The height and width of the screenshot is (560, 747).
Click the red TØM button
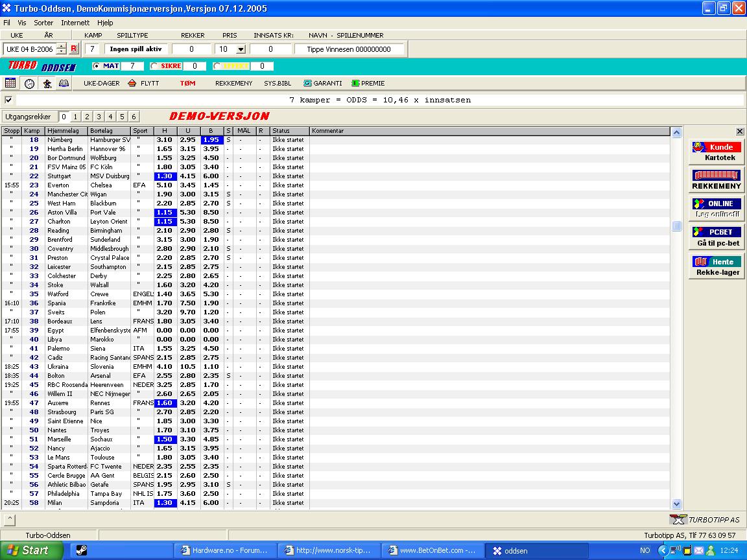click(187, 83)
